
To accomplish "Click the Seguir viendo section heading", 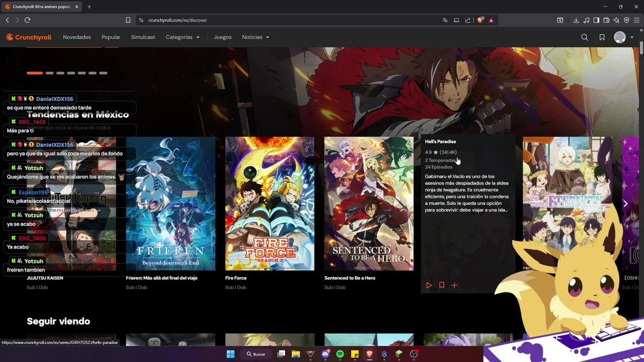I will (x=58, y=321).
